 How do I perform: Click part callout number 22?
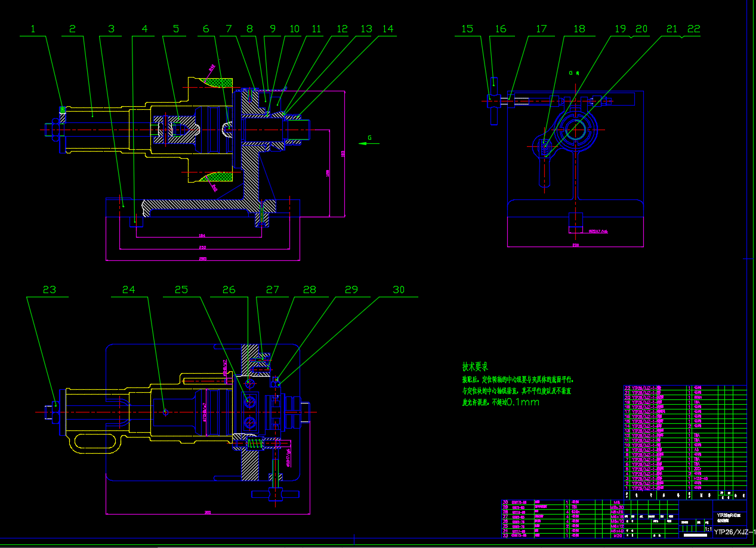(x=693, y=29)
